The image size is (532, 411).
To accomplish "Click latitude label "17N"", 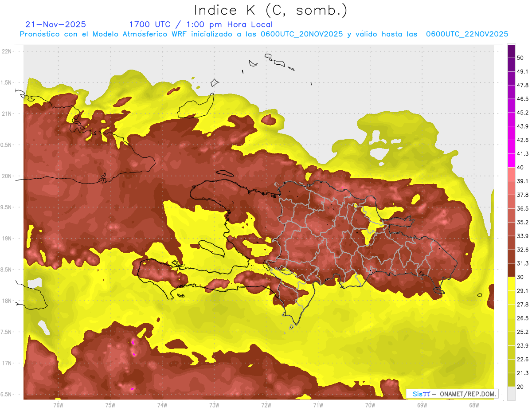I will pos(8,364).
